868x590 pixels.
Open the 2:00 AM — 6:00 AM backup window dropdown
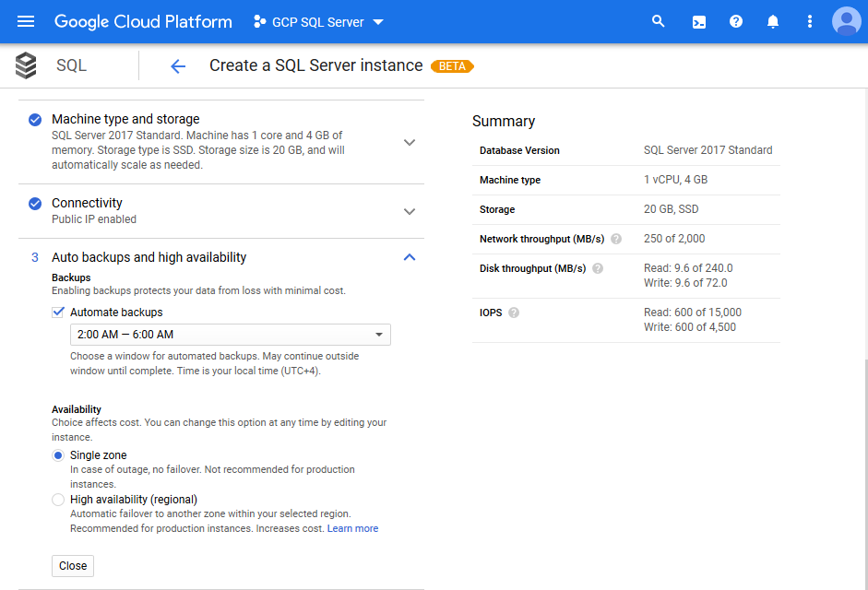(x=231, y=335)
